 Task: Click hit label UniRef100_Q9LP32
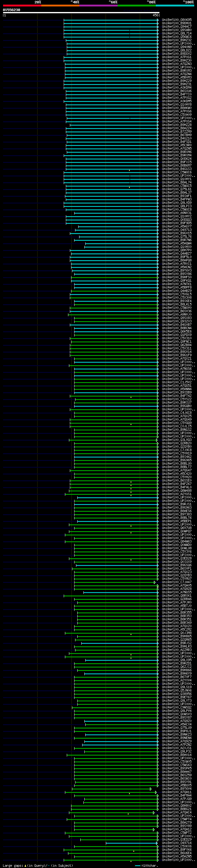point(177,751)
